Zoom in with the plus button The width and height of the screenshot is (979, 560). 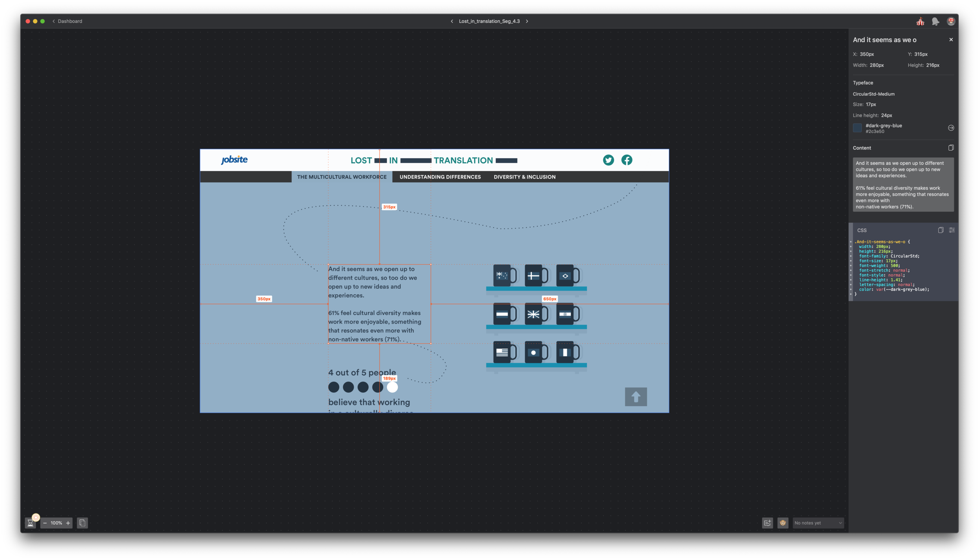click(68, 523)
